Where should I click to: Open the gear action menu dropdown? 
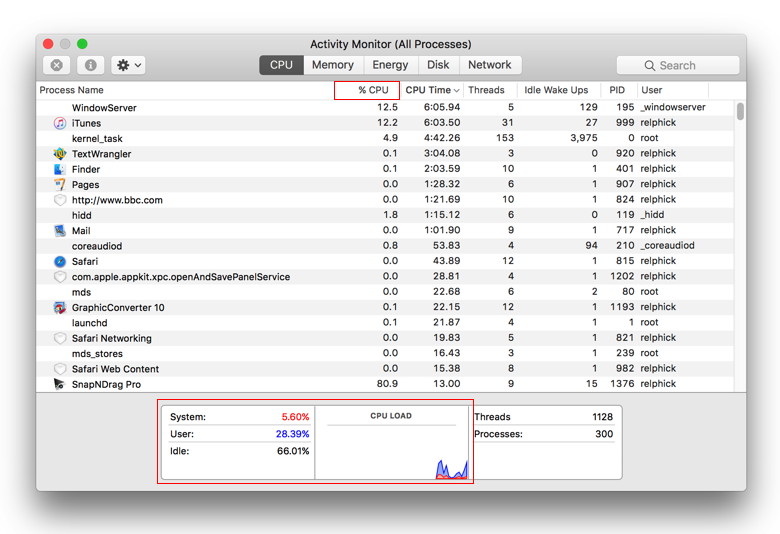tap(128, 65)
